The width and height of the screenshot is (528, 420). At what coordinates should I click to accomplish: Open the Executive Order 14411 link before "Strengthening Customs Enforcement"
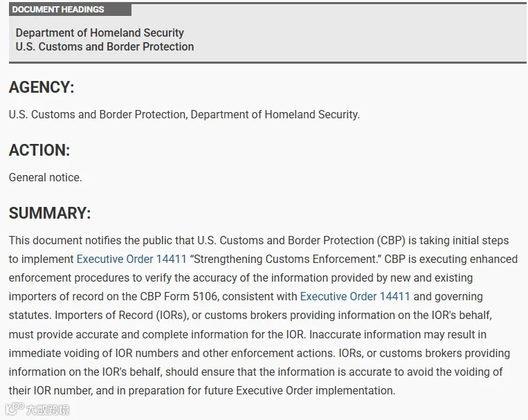131,259
